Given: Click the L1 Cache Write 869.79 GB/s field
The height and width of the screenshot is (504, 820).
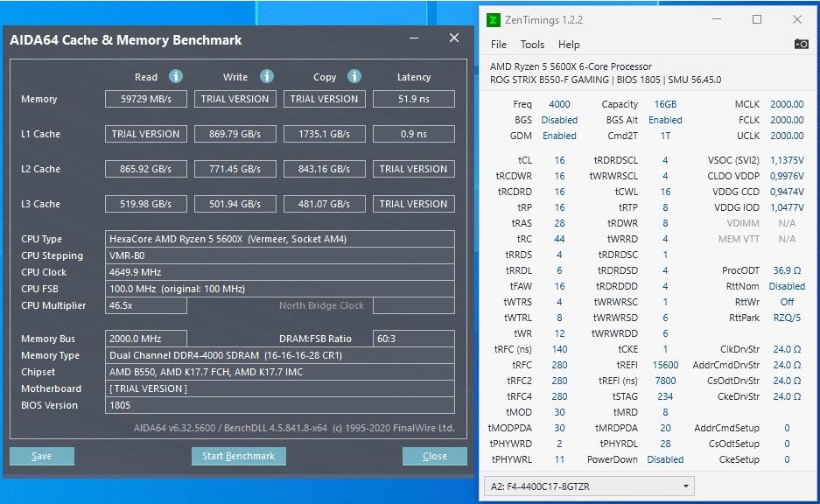Looking at the screenshot, I should coord(235,134).
